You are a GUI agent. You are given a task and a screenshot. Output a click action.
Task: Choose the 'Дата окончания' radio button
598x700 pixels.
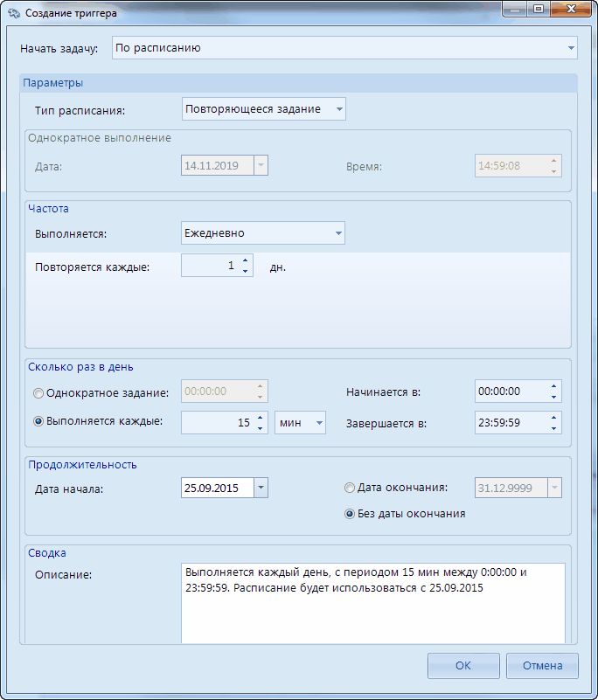coord(350,488)
